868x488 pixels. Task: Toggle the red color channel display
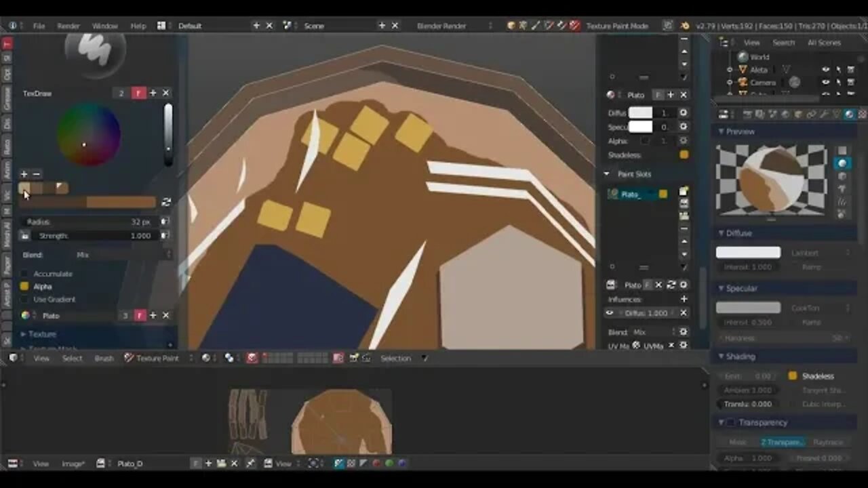coord(377,464)
